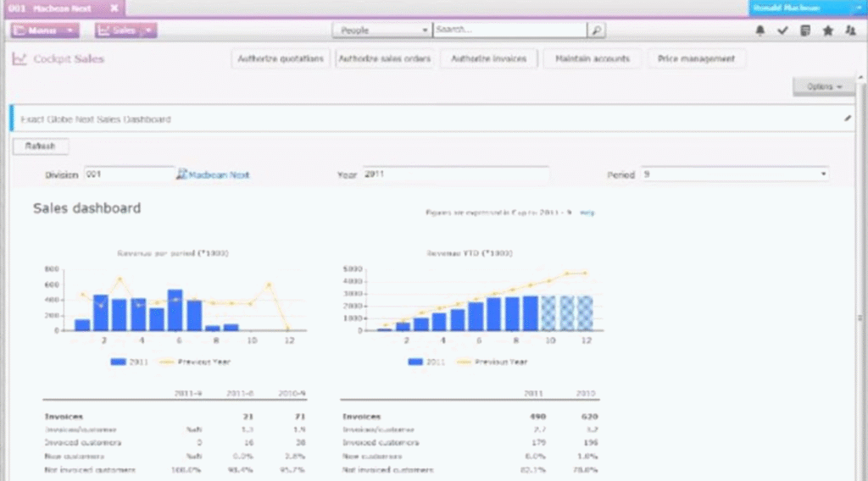This screenshot has width=868, height=481.
Task: Open Authorize sales orders
Action: (384, 58)
